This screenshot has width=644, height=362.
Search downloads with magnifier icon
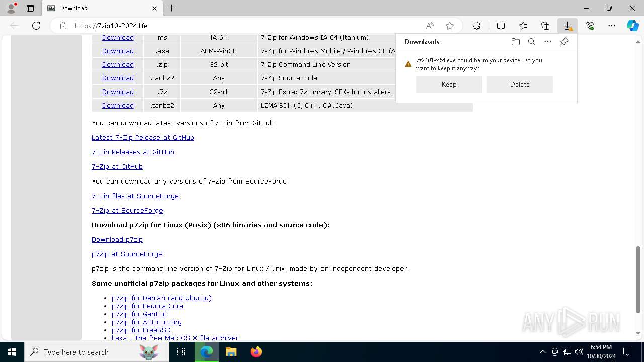tap(531, 42)
